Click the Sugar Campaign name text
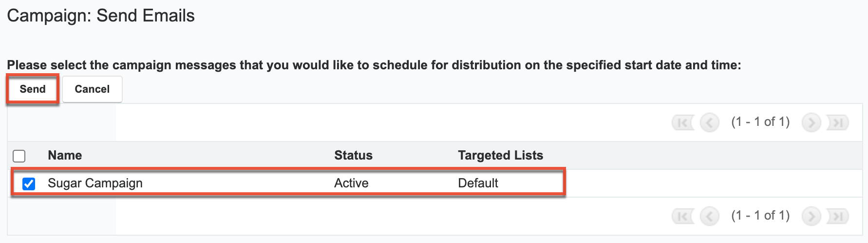 (95, 183)
